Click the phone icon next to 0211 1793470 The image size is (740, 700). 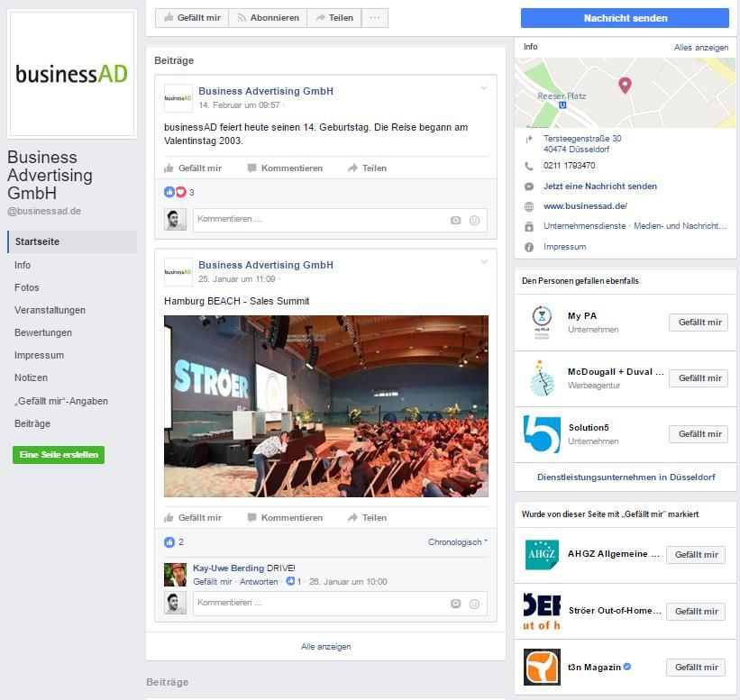(529, 166)
